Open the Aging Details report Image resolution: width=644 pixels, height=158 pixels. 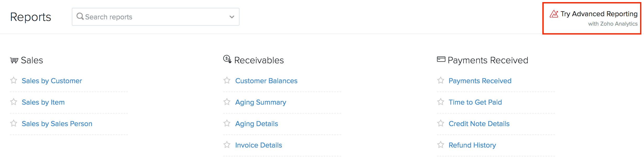[x=256, y=124]
